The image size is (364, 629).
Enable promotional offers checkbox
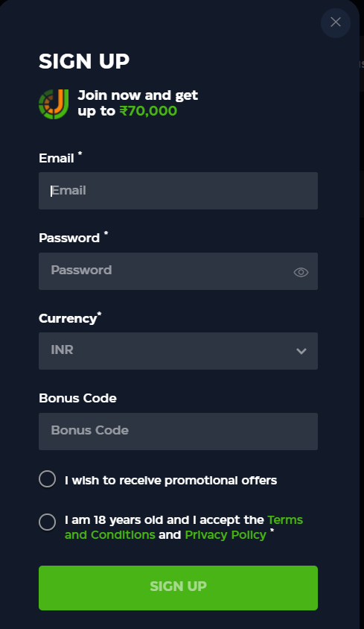tap(48, 479)
